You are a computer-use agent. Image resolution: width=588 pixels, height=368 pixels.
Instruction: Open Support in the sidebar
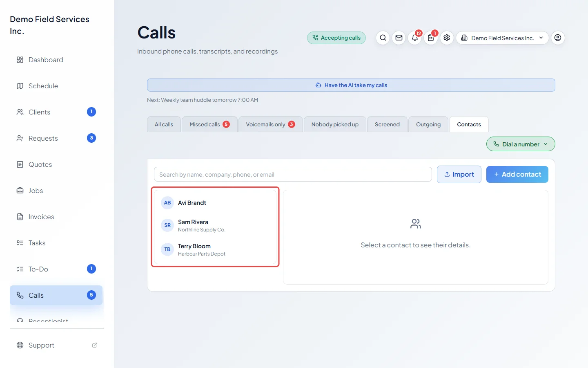(56, 345)
